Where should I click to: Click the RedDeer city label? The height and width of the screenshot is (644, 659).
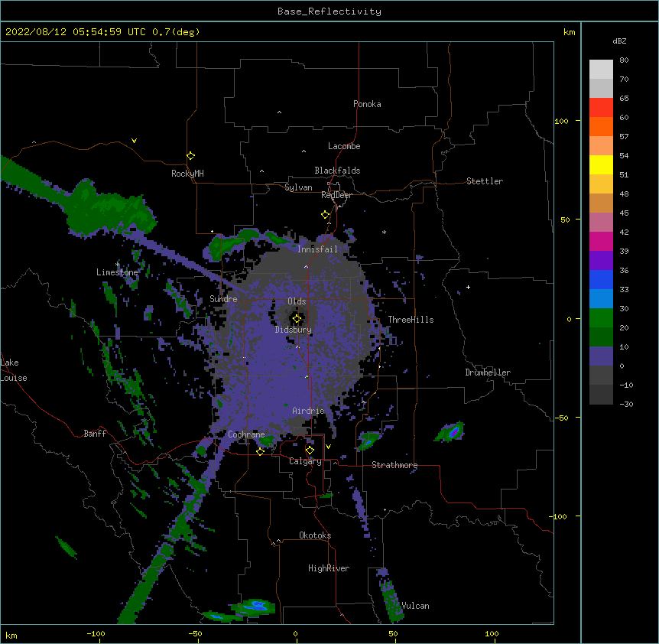(x=336, y=195)
